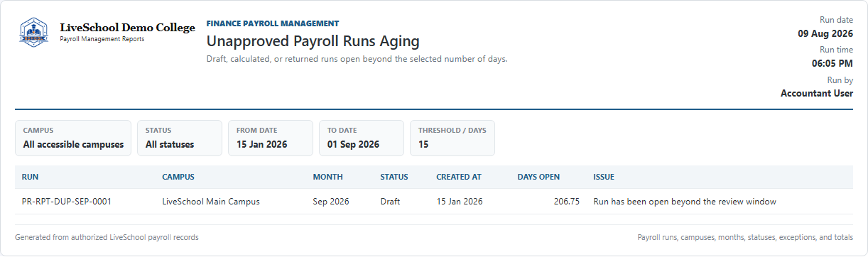Select the LiveSchool Demo College title
The height and width of the screenshot is (257, 868).
(127, 28)
